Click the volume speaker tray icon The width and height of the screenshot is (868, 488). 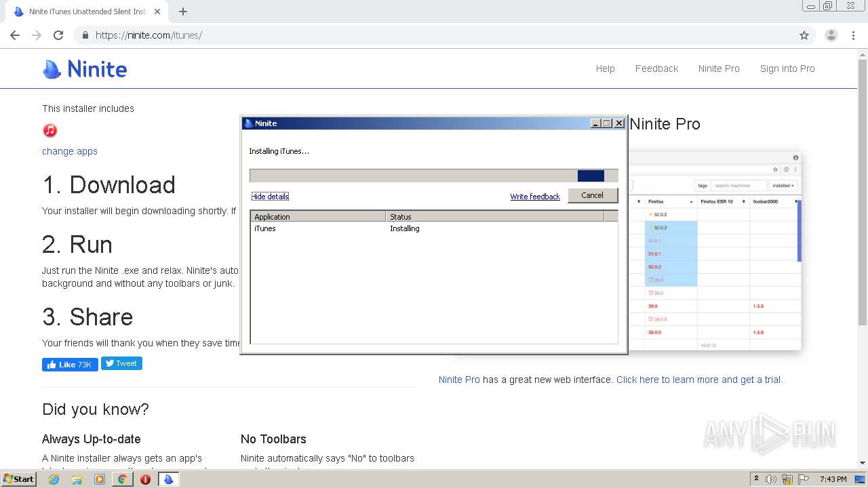[771, 479]
